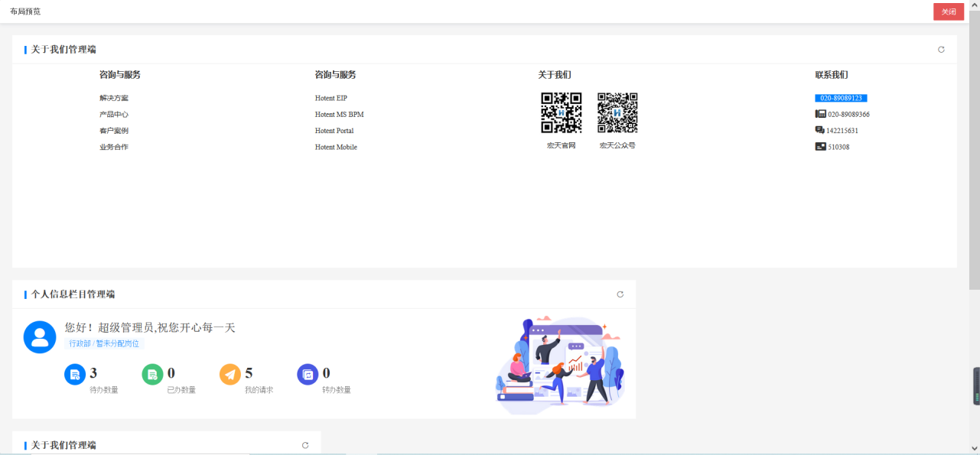980x455 pixels.
Task: Click the 我的请求 count 5
Action: [x=249, y=373]
